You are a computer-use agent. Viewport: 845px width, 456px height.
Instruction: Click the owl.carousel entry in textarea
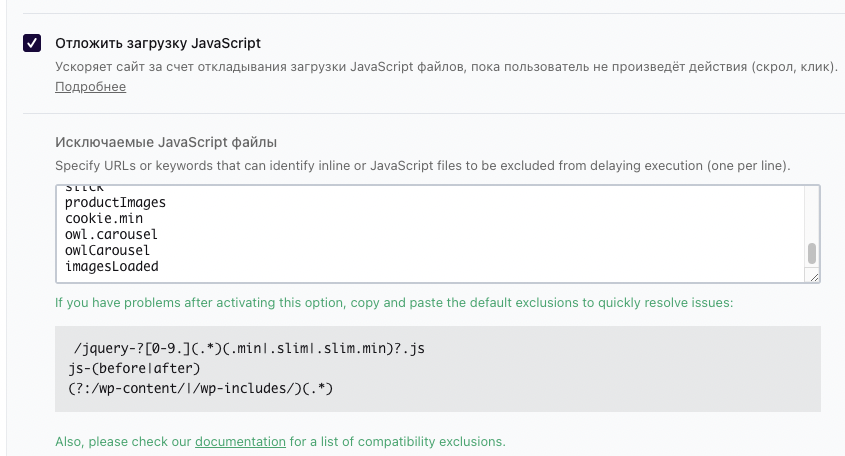(x=111, y=235)
